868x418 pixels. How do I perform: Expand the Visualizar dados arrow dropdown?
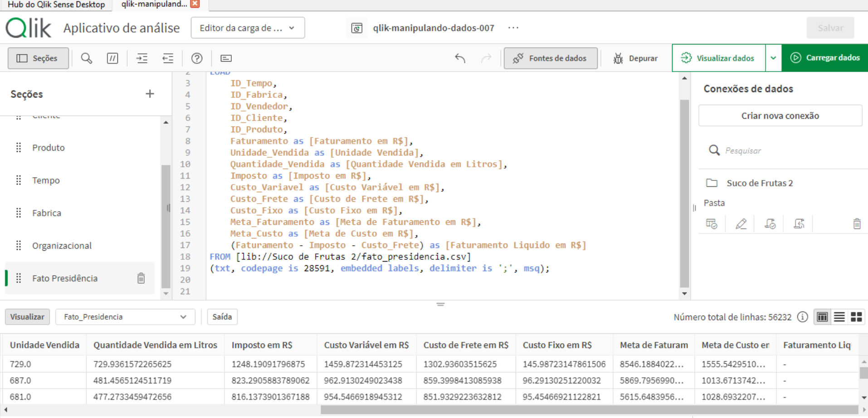coord(773,58)
